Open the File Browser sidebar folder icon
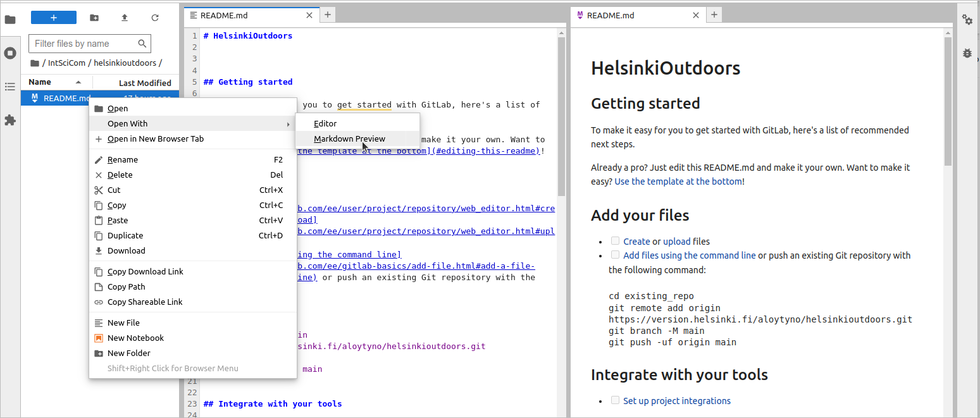The width and height of the screenshot is (980, 418). [x=10, y=19]
